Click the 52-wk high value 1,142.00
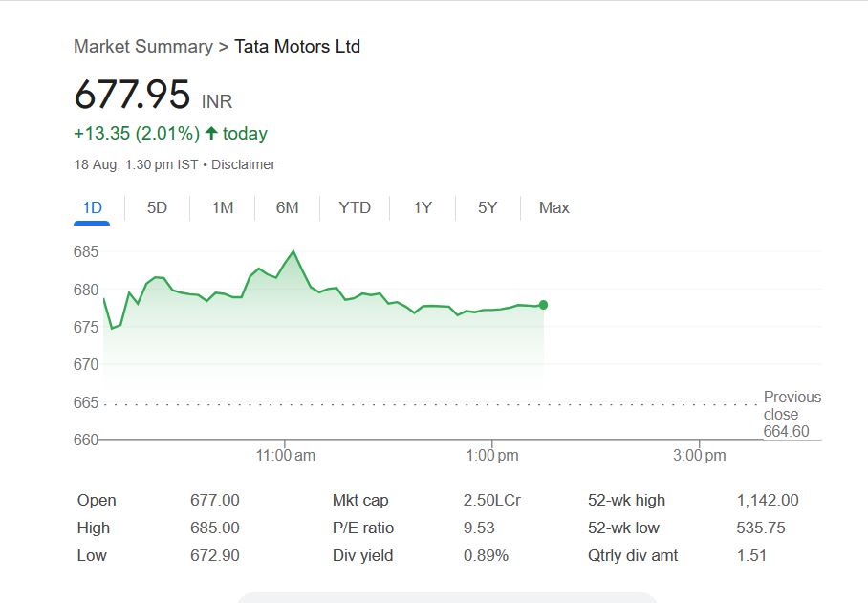This screenshot has width=868, height=603. click(x=767, y=500)
